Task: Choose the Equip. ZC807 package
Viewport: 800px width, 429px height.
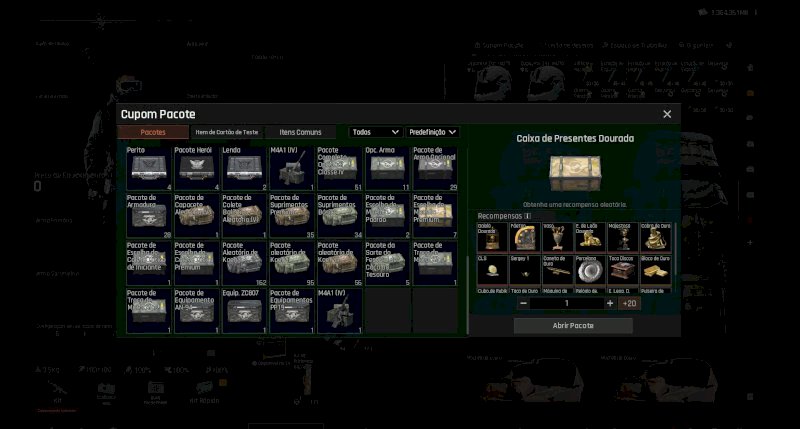Action: tap(244, 311)
